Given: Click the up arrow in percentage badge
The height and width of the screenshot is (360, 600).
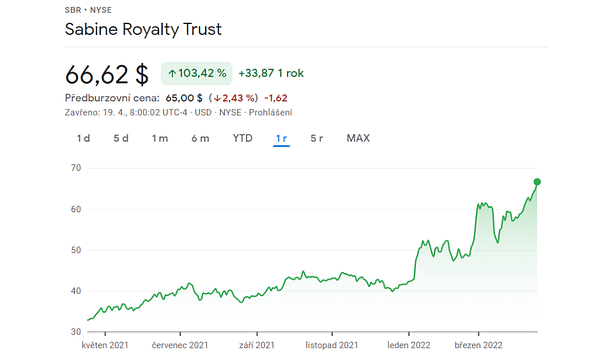Looking at the screenshot, I should [172, 73].
